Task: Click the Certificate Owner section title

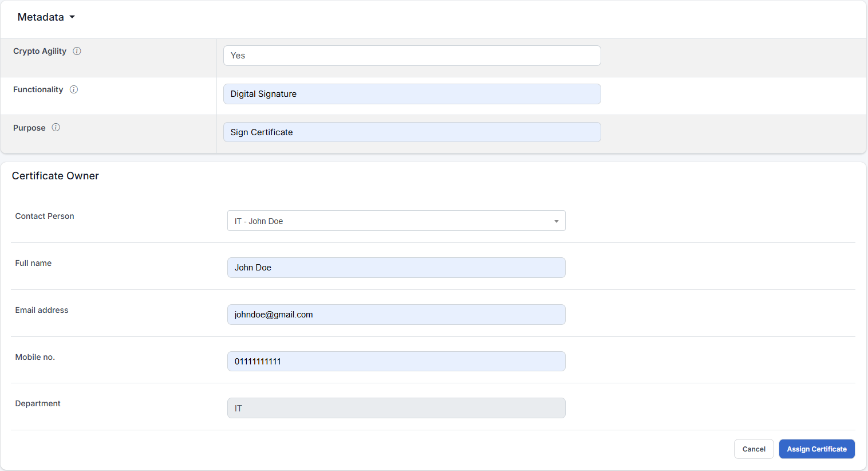Action: (55, 176)
